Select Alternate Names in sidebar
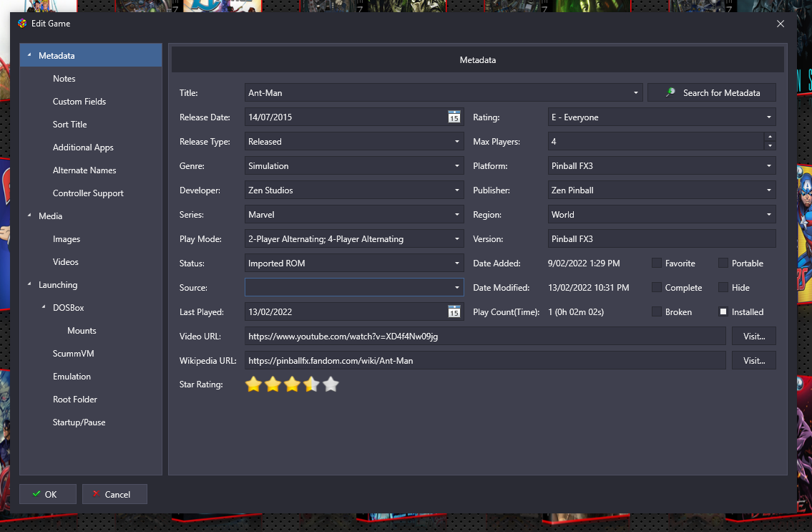The image size is (812, 532). pos(84,170)
